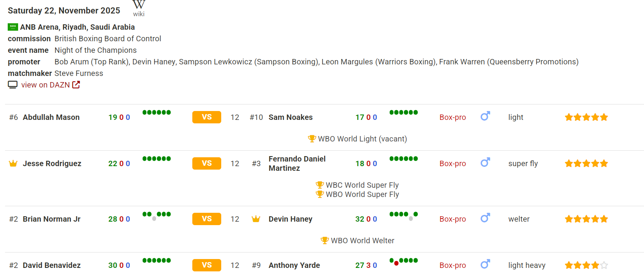Open Abdullah Mason's boxer profile
The image size is (644, 276).
coord(51,117)
